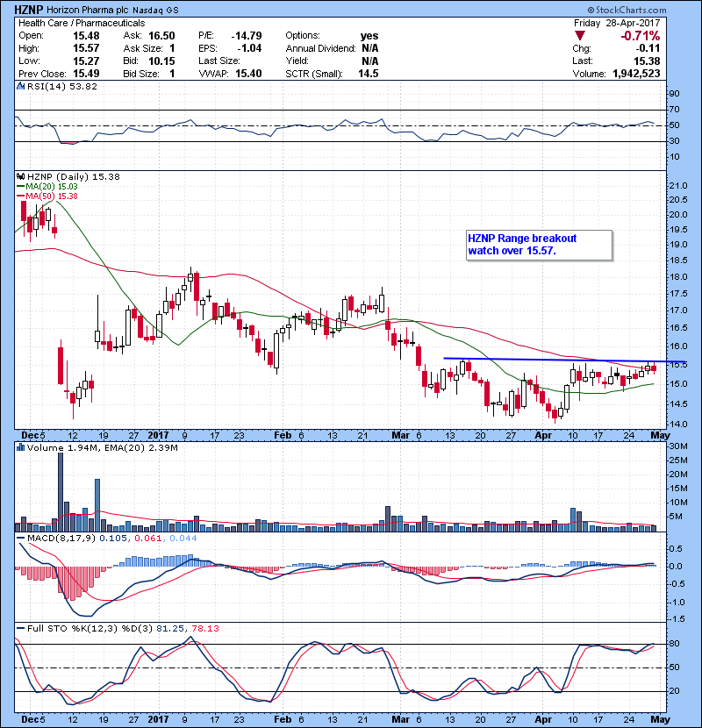Image resolution: width=702 pixels, height=728 pixels.
Task: Click the Health Care / Pharmaceuticals sector text
Action: coord(82,23)
